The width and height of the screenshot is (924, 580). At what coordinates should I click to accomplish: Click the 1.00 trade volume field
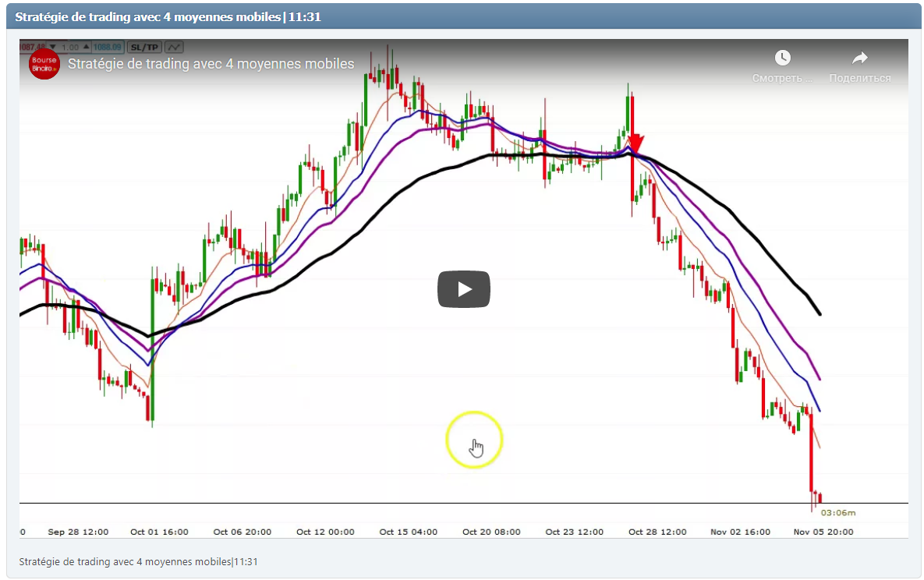coord(70,47)
